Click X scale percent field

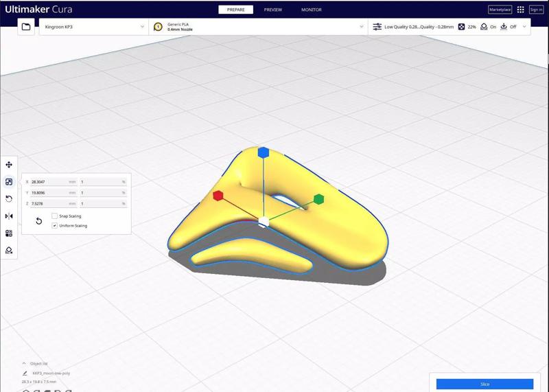tap(104, 182)
